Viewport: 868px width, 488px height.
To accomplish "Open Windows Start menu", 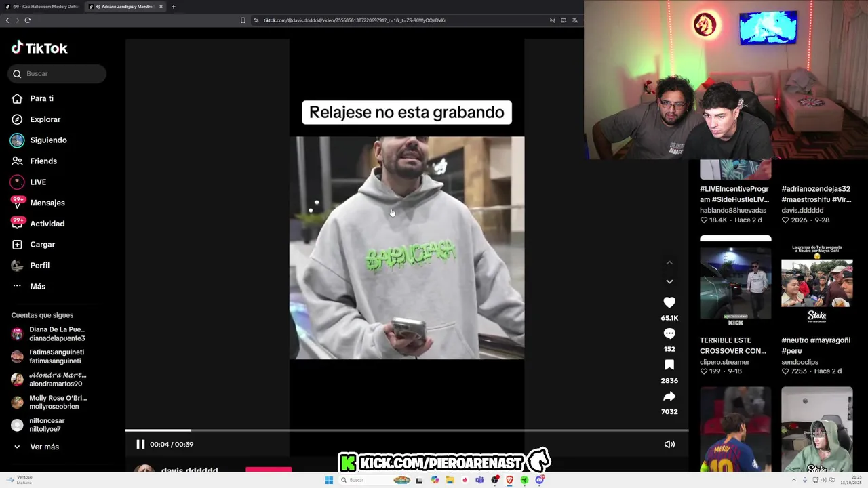I will (329, 480).
